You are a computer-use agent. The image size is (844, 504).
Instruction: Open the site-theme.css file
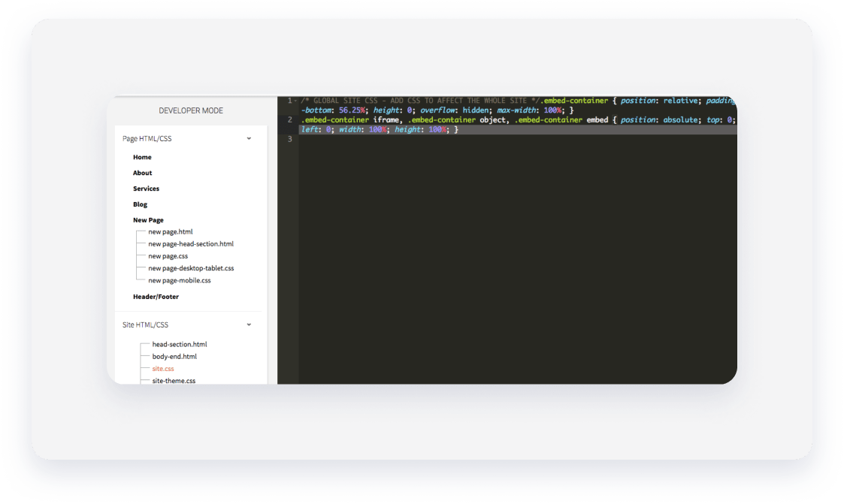point(174,380)
